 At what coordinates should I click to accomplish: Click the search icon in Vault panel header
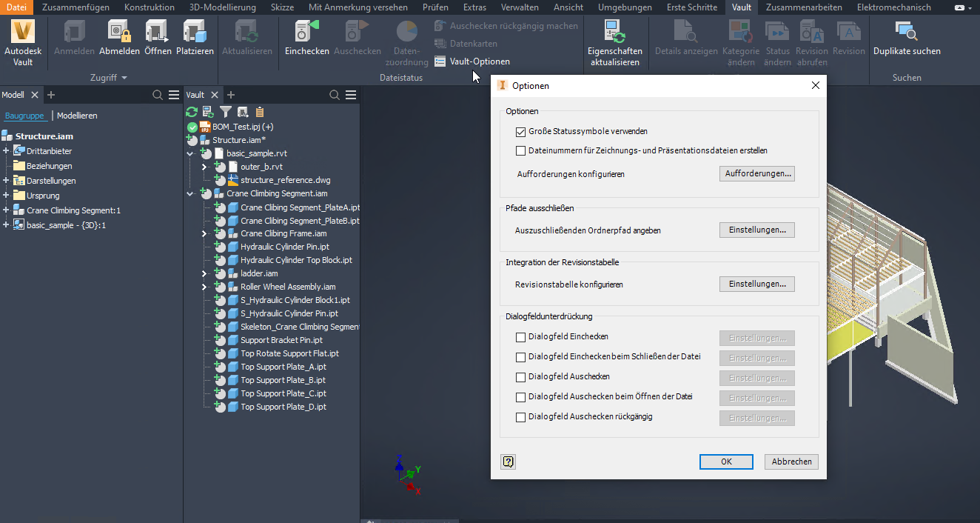(335, 95)
